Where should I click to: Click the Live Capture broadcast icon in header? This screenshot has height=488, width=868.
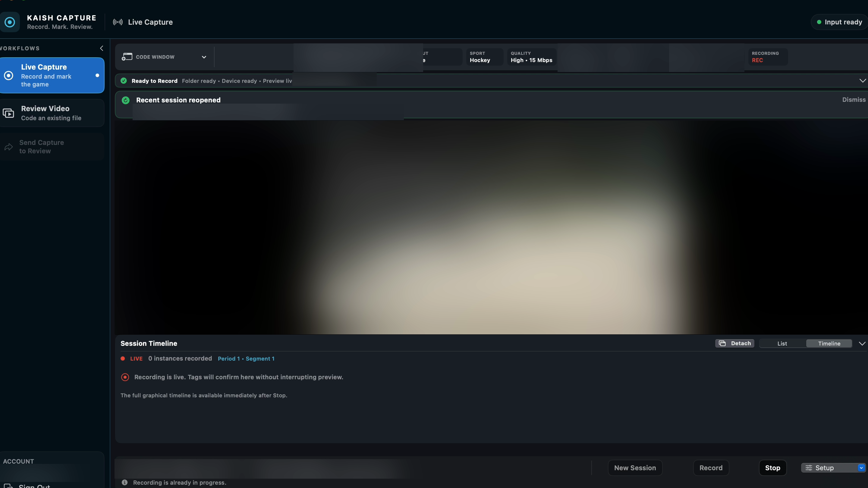click(x=118, y=22)
